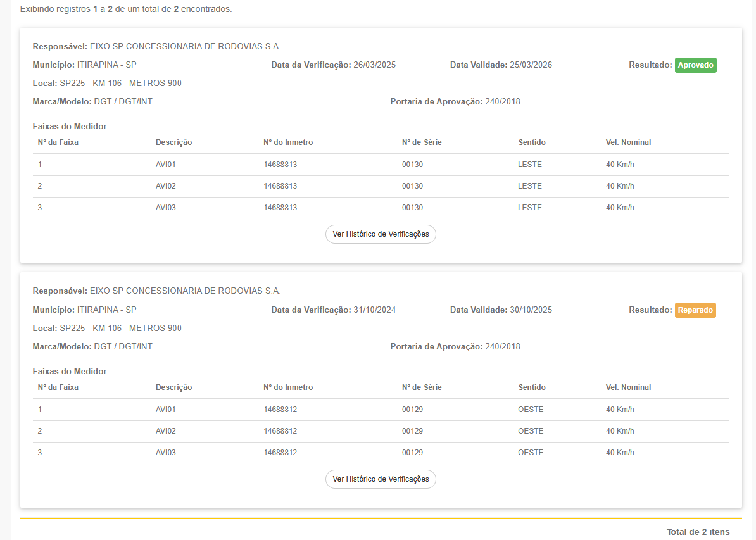Viewport: 756px width, 540px height.
Task: Open verification history for the Aprovado record
Action: [x=381, y=234]
